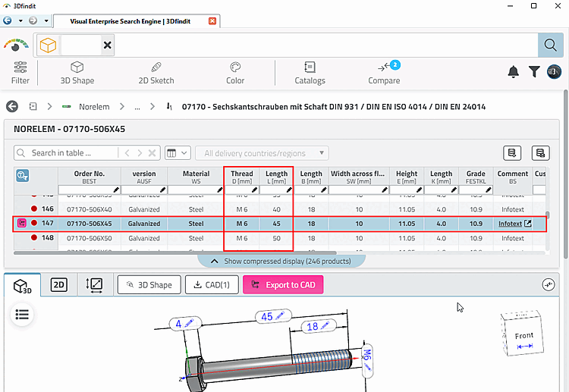This screenshot has height=392, width=569.
Task: Click the CAD(1) download button
Action: pos(212,284)
